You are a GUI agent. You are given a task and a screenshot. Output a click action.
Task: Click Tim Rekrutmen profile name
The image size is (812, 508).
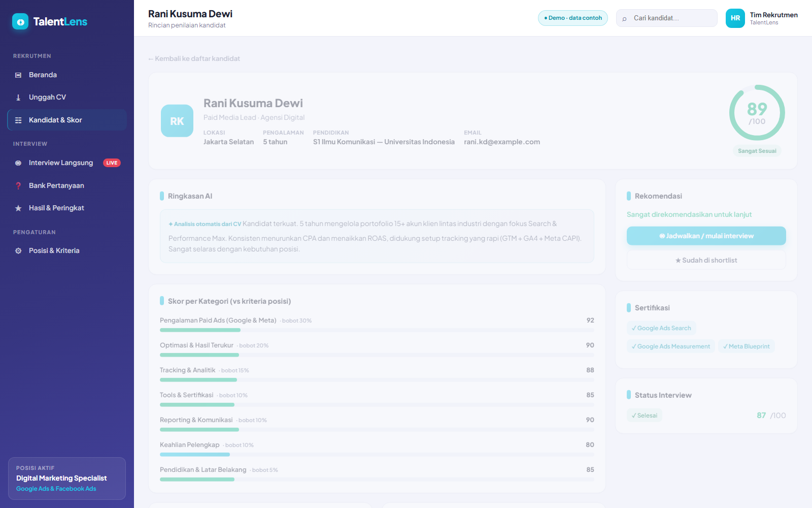[x=774, y=15]
